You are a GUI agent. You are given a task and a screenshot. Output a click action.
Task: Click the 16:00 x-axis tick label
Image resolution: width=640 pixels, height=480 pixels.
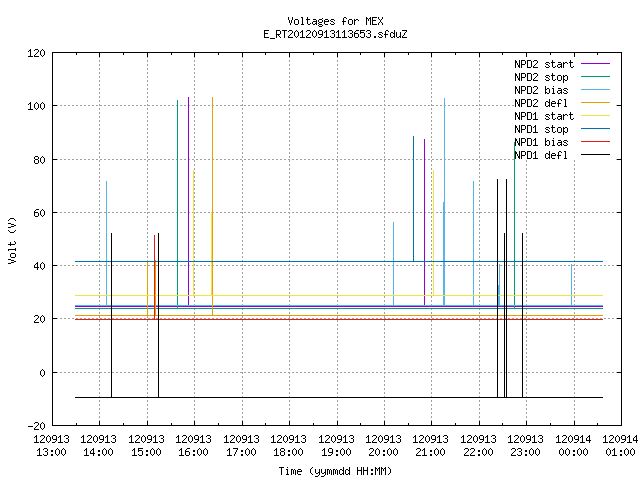[x=193, y=446]
